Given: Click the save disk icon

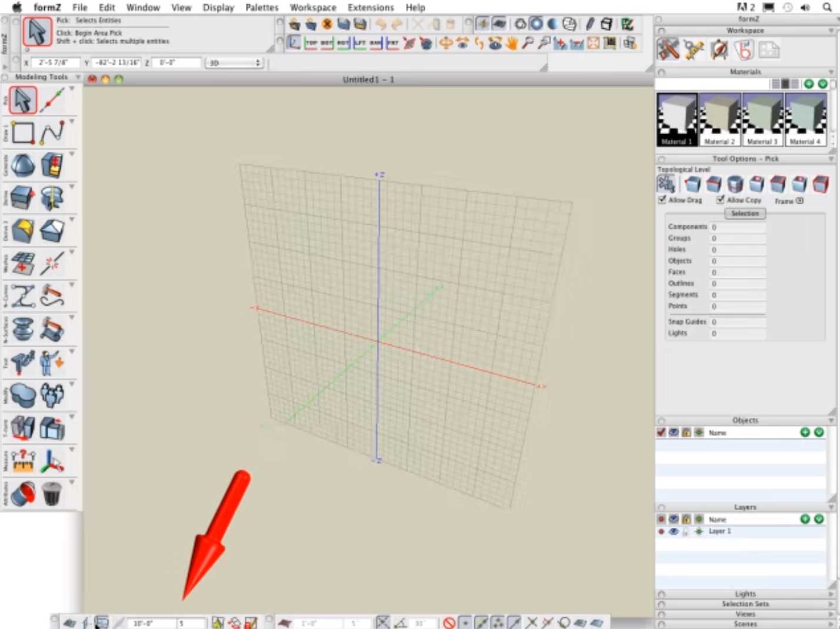Looking at the screenshot, I should [344, 24].
